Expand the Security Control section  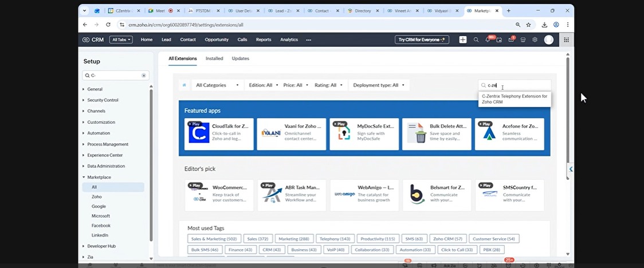tap(103, 100)
